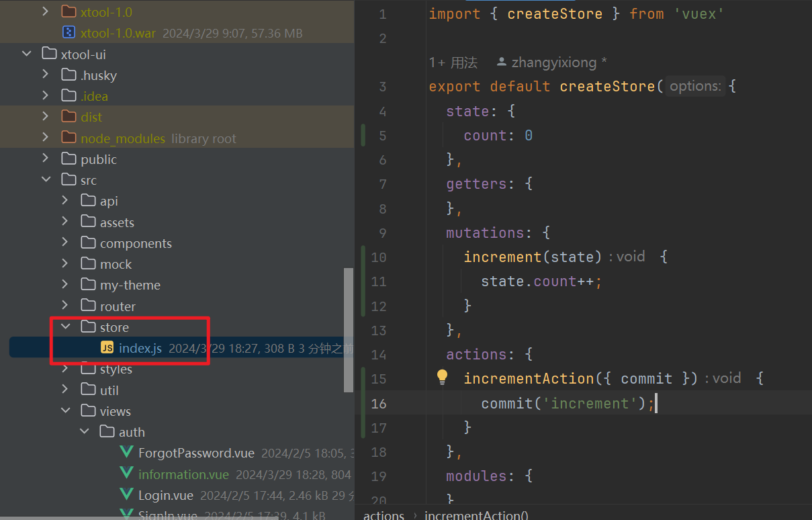
Task: Click the project tree vertical scrollbar
Action: [348, 329]
